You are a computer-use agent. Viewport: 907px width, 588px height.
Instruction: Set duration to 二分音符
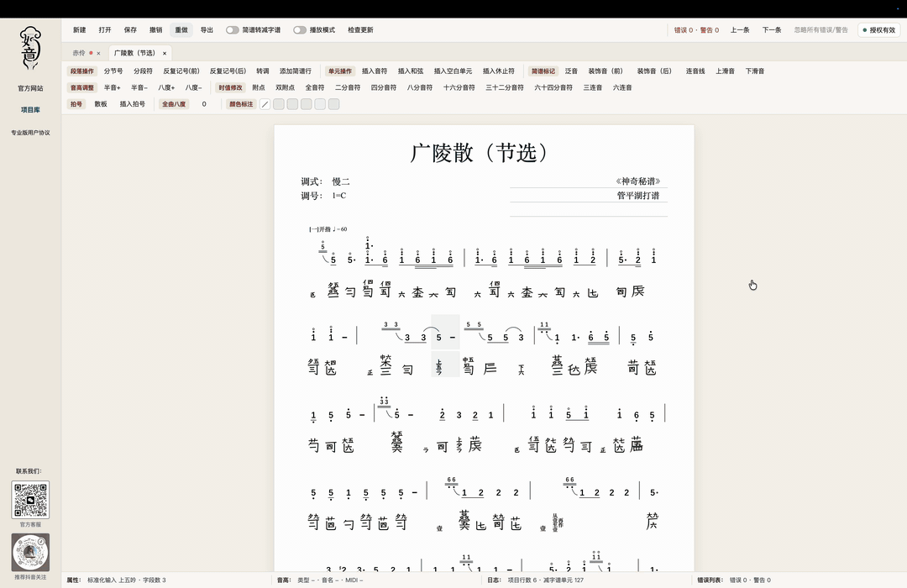[x=348, y=88]
